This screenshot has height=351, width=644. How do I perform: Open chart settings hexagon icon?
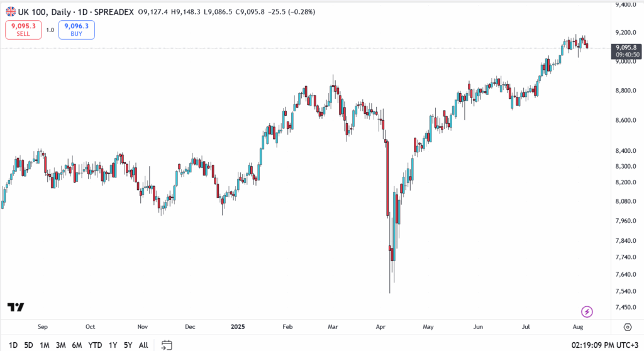[627, 327]
